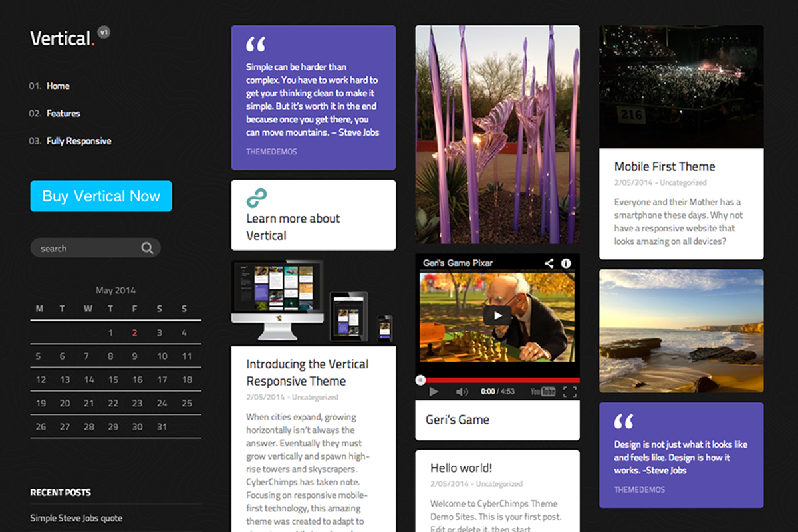Click the v1 version badge
The image size is (798, 532).
(104, 32)
